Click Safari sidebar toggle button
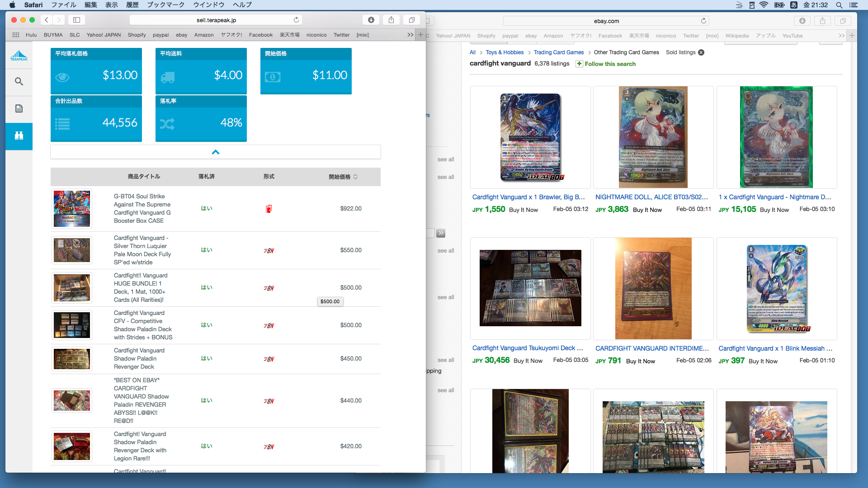The width and height of the screenshot is (868, 488). point(77,20)
